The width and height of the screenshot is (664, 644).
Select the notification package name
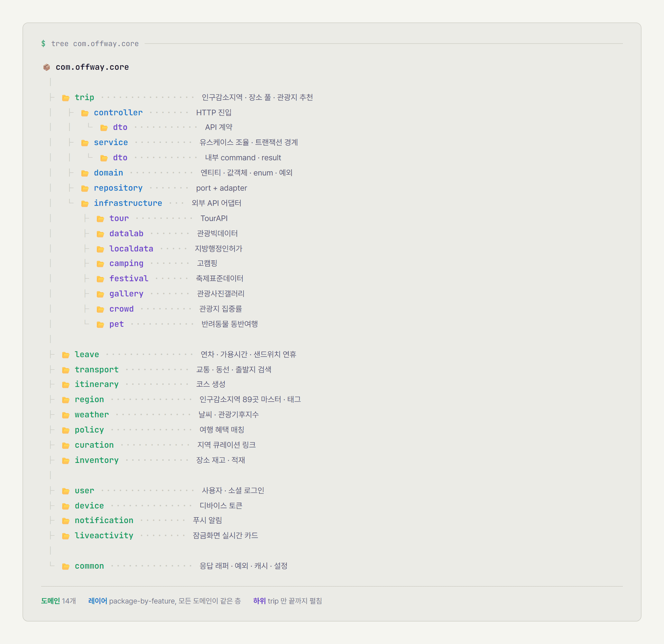104,520
